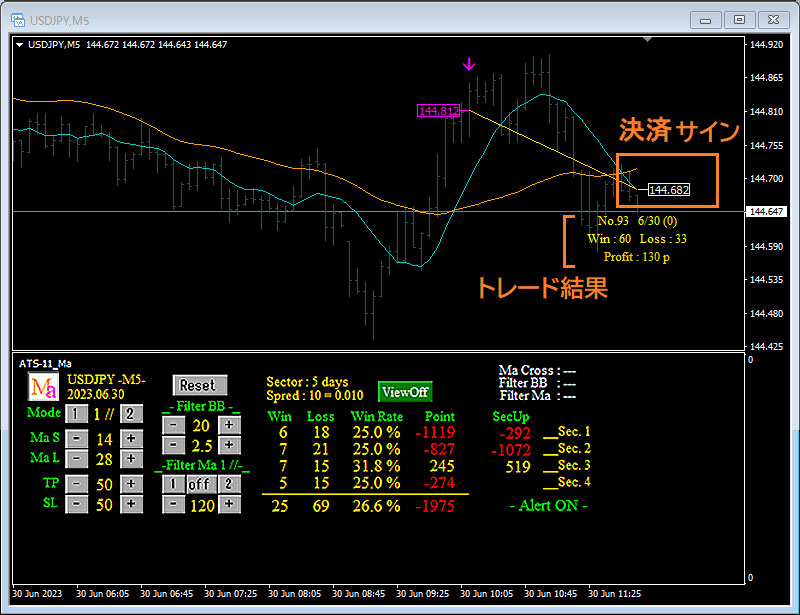Click the magenta sell arrow signal

(x=469, y=64)
